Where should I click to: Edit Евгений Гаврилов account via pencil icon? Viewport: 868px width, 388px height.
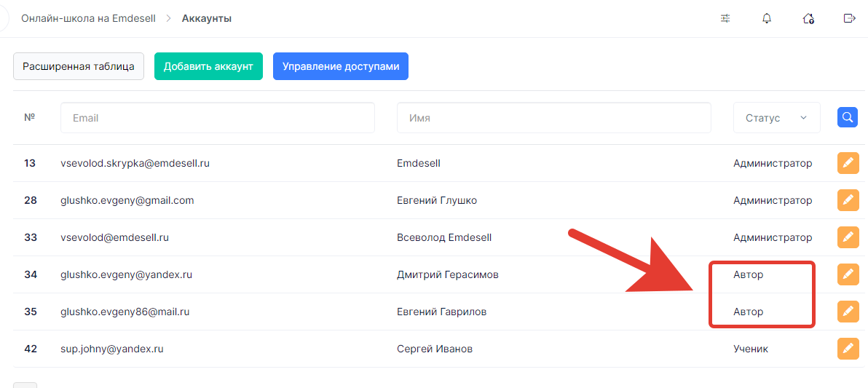[x=847, y=312]
